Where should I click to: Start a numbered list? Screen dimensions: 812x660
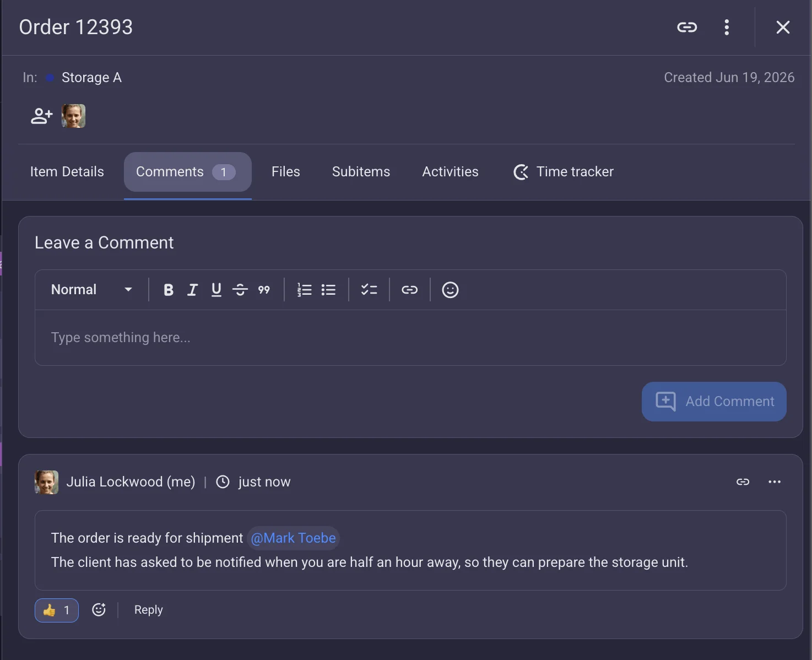[304, 290]
